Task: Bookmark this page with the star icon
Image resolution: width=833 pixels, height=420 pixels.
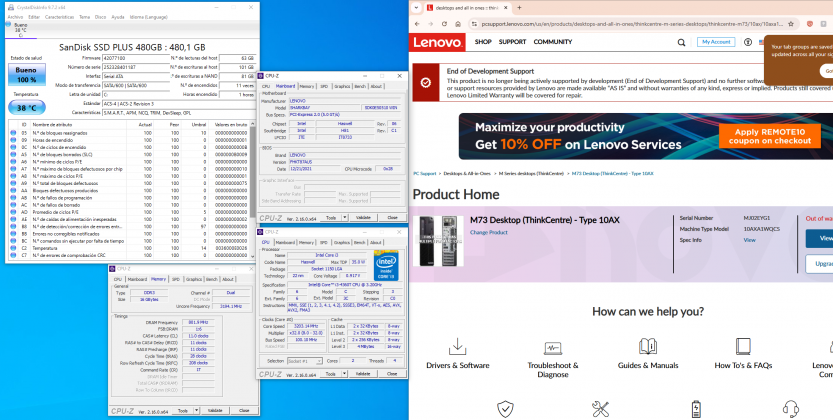Action: tap(791, 24)
